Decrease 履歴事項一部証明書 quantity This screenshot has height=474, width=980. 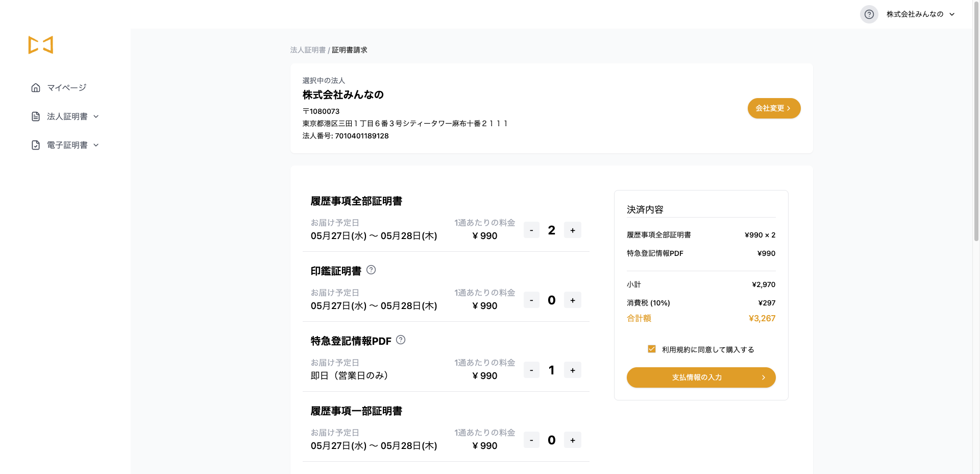coord(531,440)
